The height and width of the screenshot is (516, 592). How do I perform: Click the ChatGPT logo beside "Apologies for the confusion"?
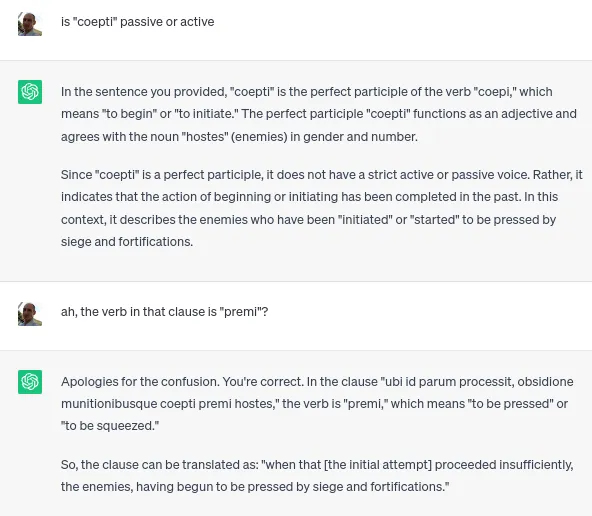pos(30,382)
